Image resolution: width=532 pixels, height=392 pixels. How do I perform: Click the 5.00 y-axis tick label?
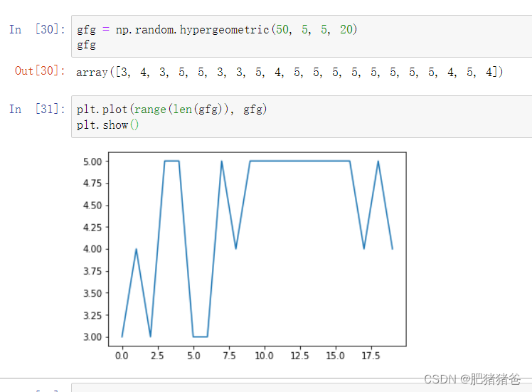(x=92, y=161)
